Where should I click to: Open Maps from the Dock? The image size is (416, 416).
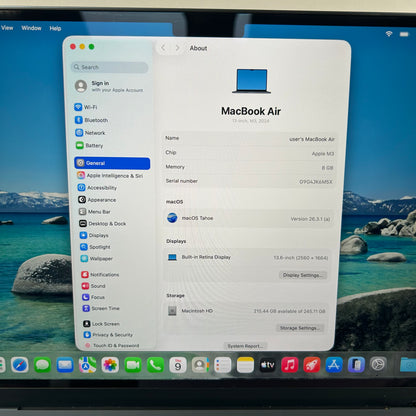pyautogui.click(x=88, y=365)
